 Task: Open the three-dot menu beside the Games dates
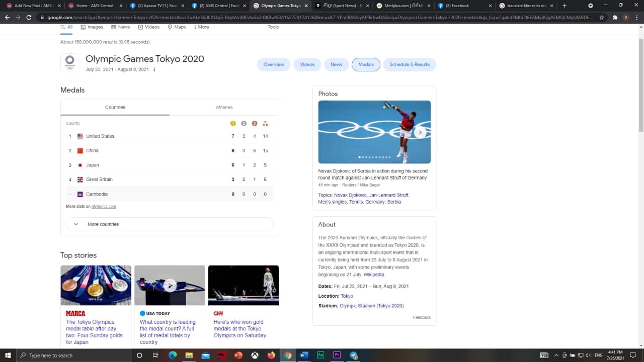pos(154,69)
